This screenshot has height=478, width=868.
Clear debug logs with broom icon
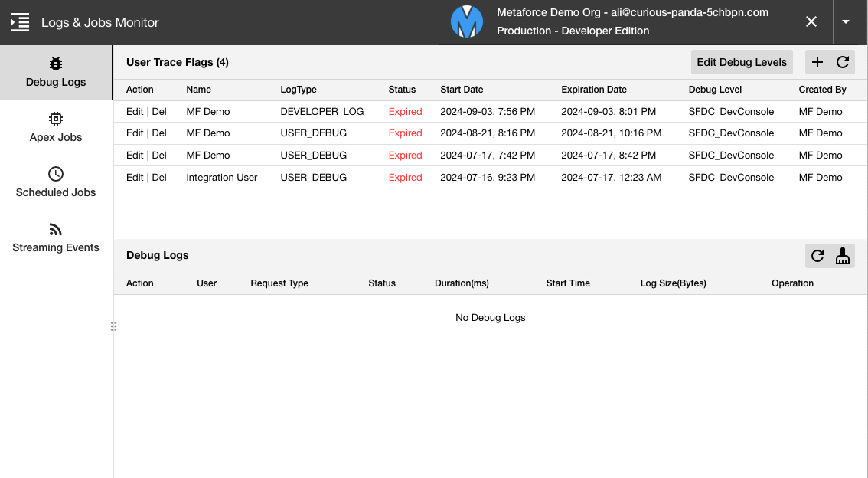pos(843,256)
